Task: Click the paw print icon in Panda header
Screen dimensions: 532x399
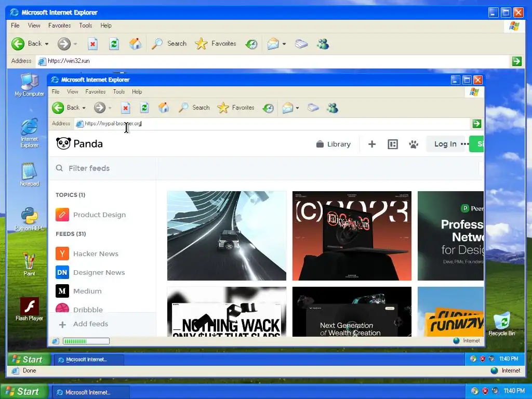Action: point(413,144)
